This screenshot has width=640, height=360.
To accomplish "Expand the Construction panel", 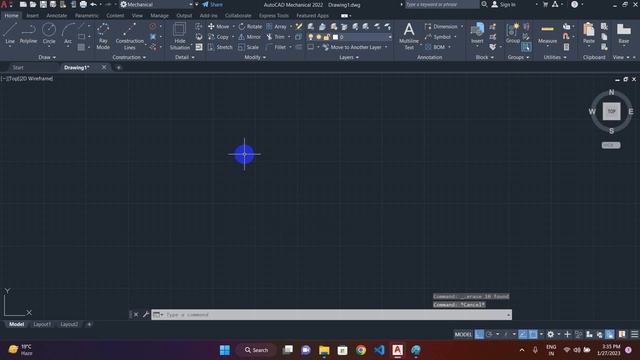I will [x=129, y=58].
